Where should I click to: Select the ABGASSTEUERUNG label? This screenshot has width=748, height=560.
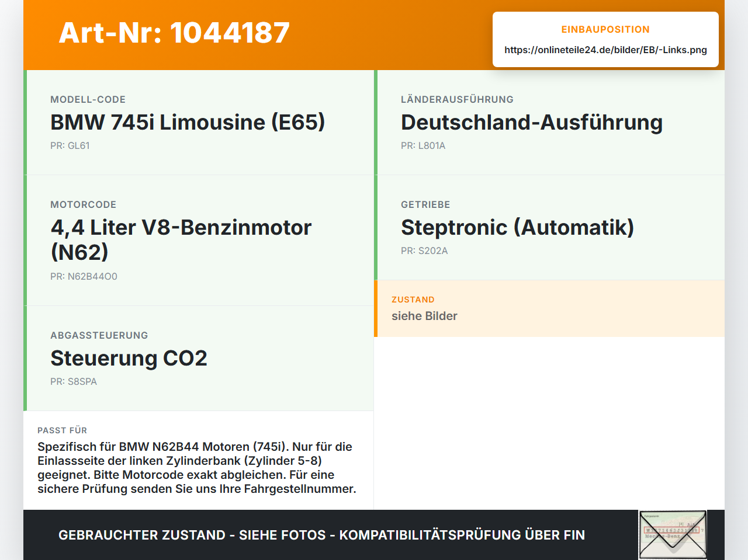99,336
